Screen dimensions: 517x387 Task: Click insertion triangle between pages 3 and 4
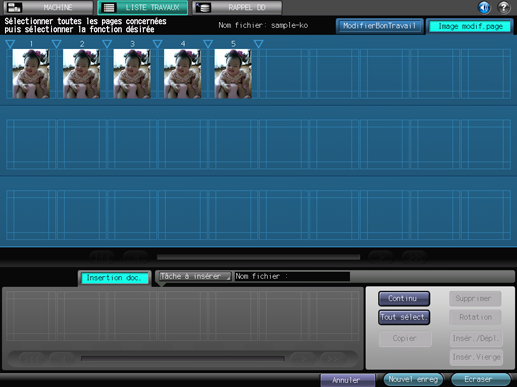coord(157,44)
